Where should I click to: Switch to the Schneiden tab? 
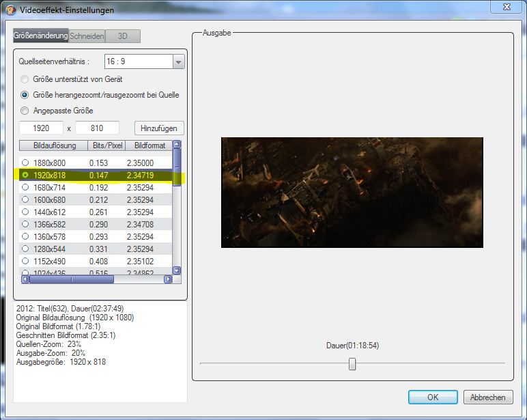87,36
